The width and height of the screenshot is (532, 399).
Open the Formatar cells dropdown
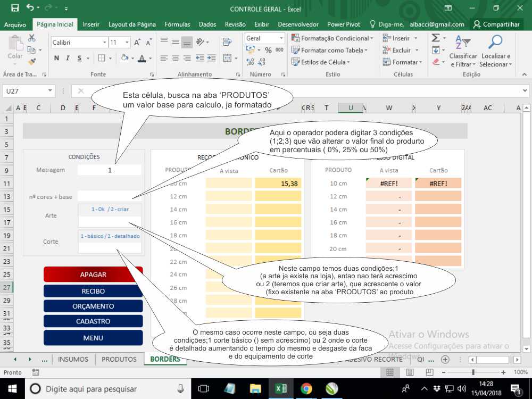tap(420, 62)
